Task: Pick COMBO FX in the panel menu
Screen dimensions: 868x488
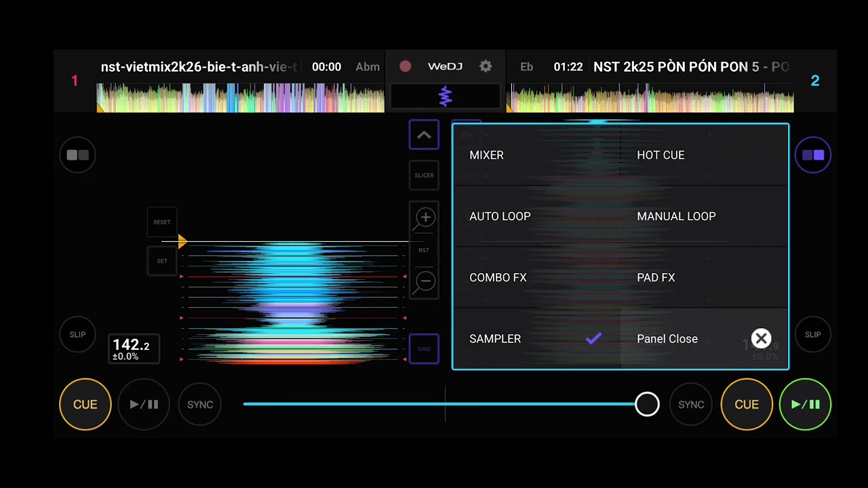Action: click(x=537, y=277)
